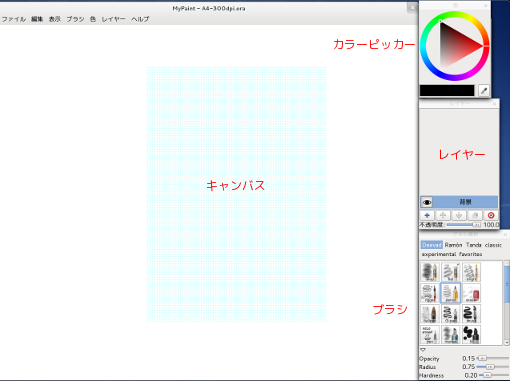This screenshot has width=510, height=381.
Task: Select the flat brush in the brush list
Action: (x=451, y=272)
